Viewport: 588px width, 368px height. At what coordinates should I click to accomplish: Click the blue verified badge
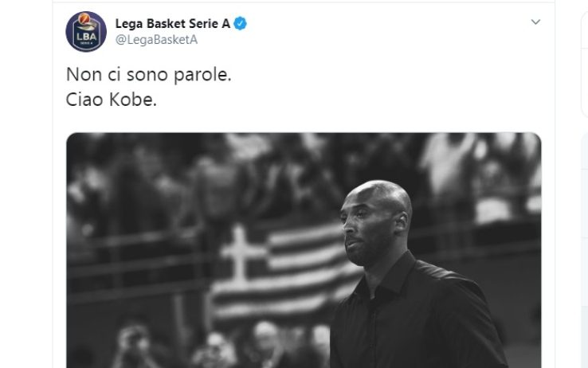(x=240, y=24)
